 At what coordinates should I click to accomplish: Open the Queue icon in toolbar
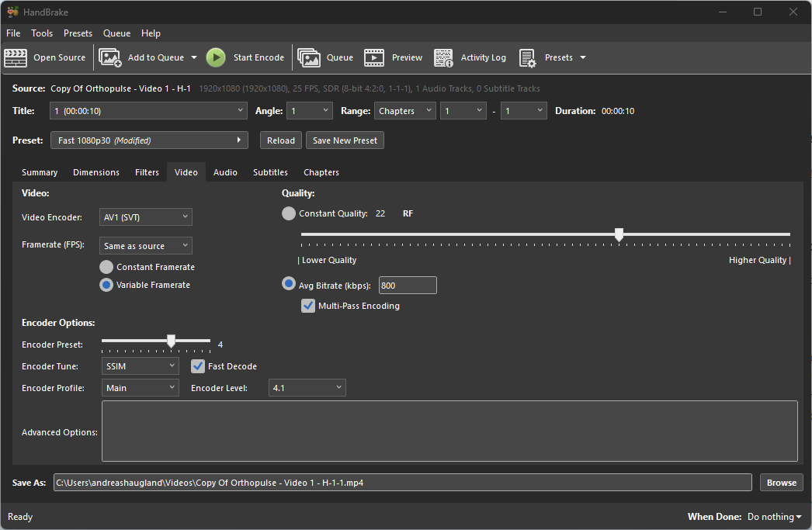[x=309, y=57]
